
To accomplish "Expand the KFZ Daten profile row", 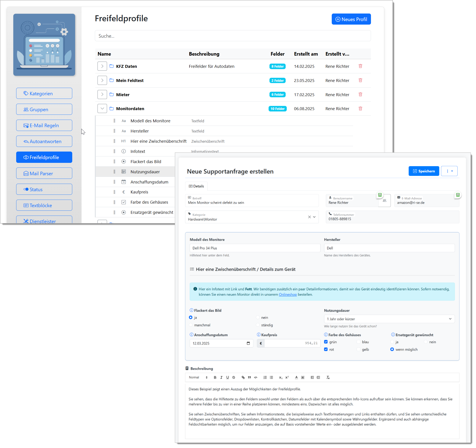I will coord(102,66).
